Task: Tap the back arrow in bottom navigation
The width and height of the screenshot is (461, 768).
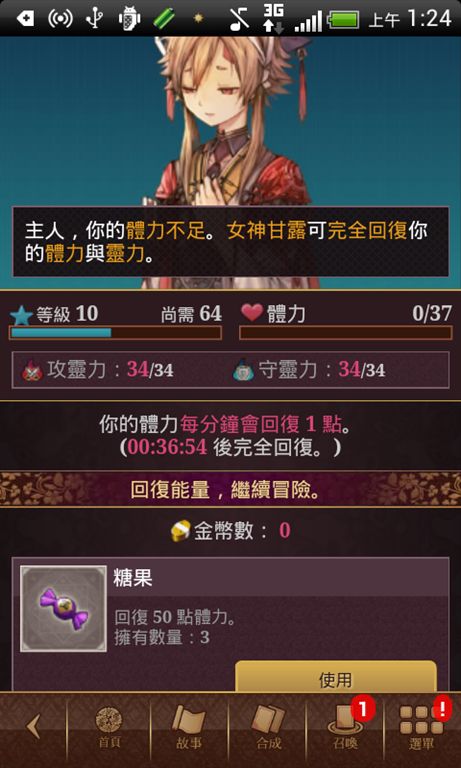Action: [33, 726]
